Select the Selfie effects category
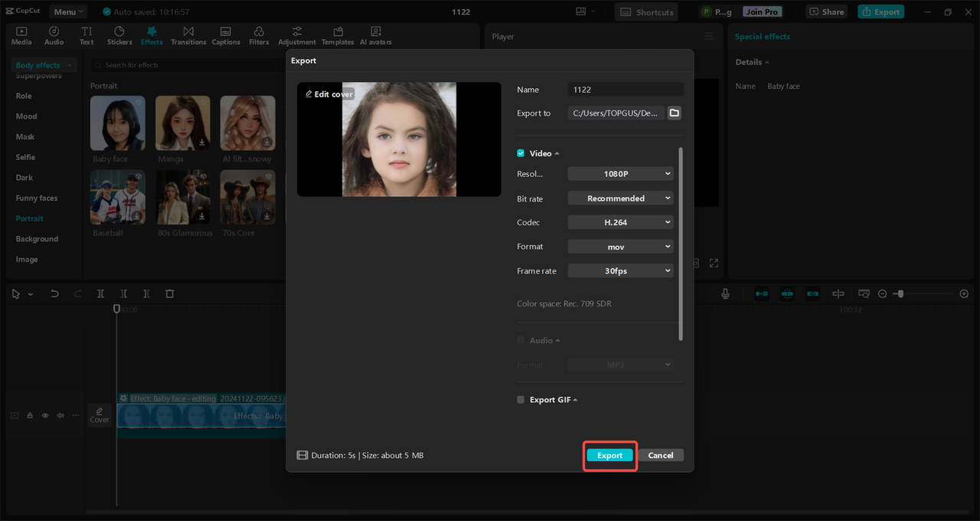This screenshot has width=980, height=521. (x=25, y=157)
